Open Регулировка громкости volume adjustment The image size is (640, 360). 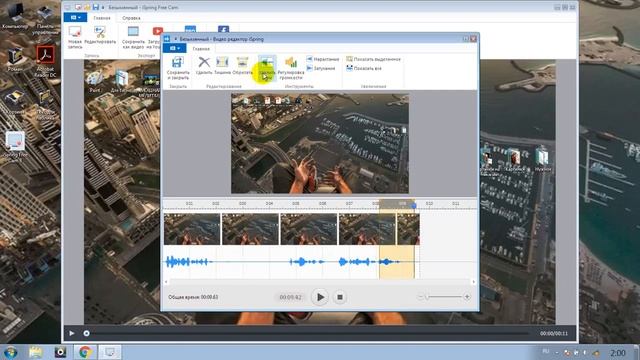pyautogui.click(x=291, y=68)
